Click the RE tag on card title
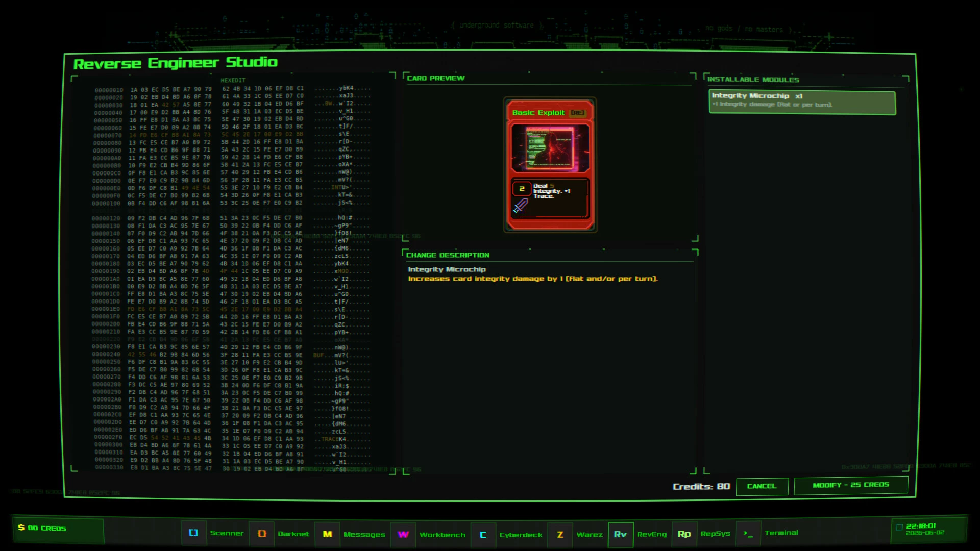This screenshot has width=980, height=551. click(577, 113)
